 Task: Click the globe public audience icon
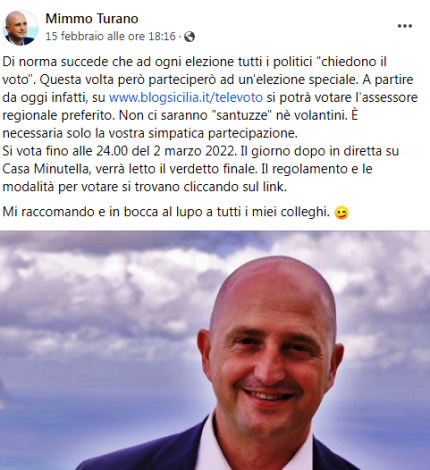coord(189,36)
